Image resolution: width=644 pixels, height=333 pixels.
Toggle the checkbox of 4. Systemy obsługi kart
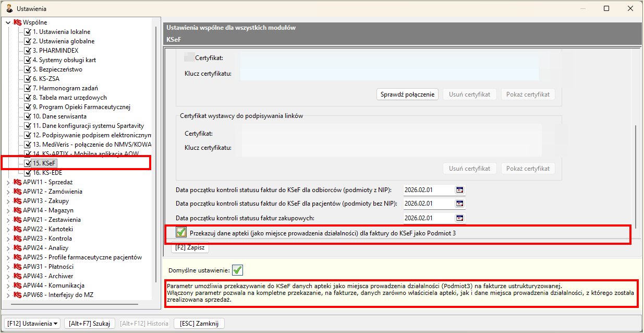pos(28,60)
